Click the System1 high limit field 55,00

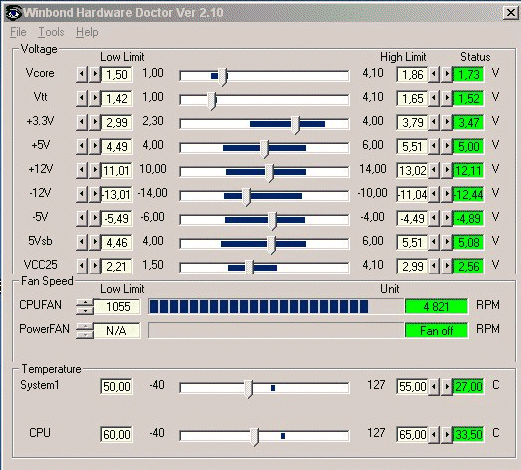point(412,386)
